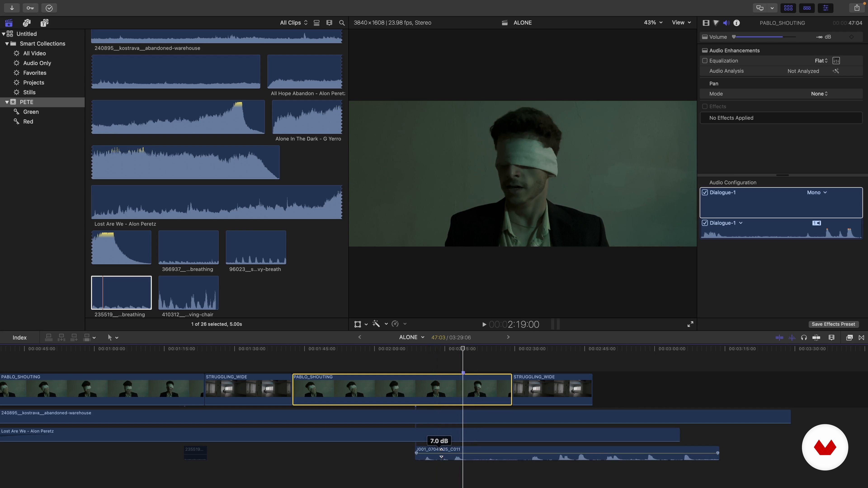Show the Color inspector triangle icon
The width and height of the screenshot is (868, 488).
pos(716,23)
